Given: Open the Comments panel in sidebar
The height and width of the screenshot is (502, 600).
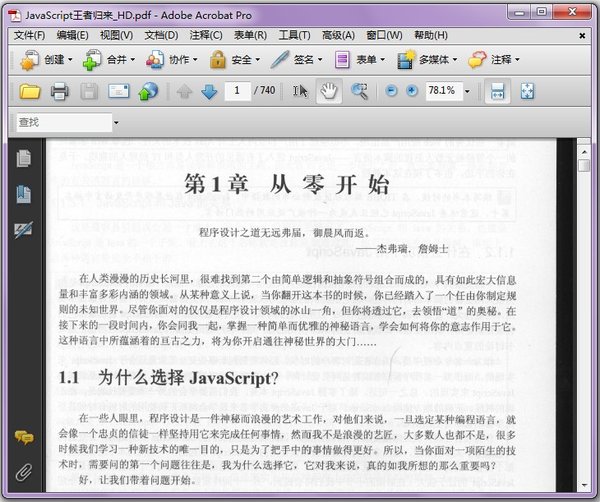Looking at the screenshot, I should click(x=24, y=437).
